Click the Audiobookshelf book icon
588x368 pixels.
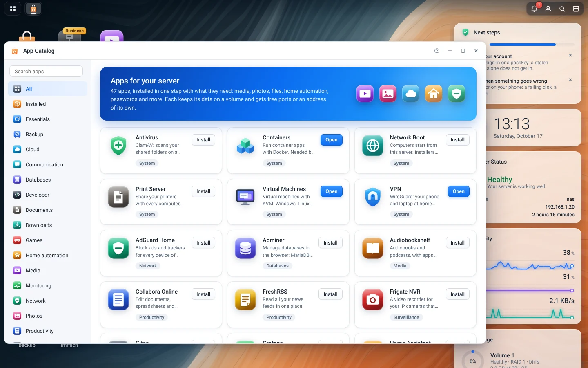[x=373, y=248]
